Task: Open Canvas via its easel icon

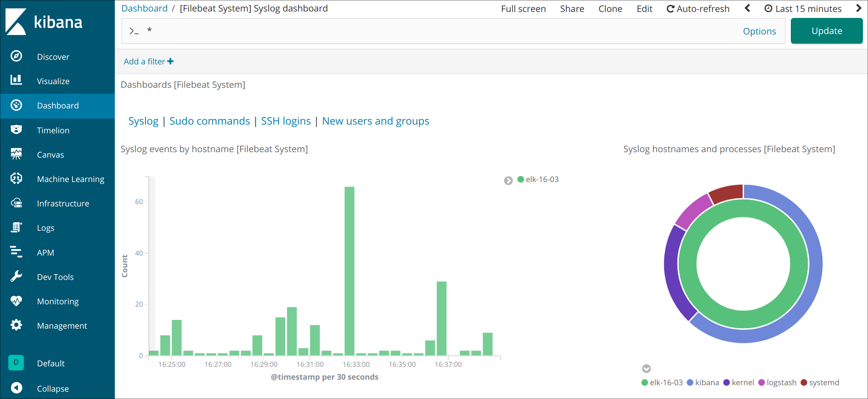Action: [x=16, y=154]
